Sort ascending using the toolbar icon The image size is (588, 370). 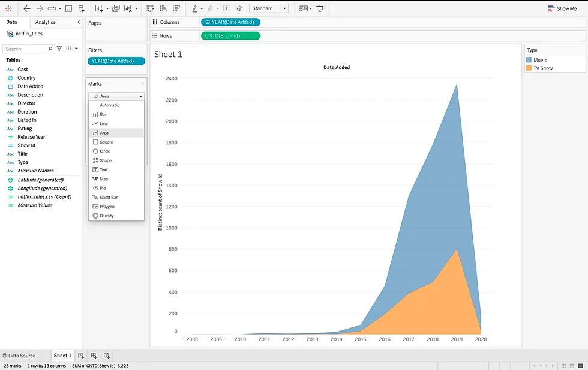[x=163, y=8]
